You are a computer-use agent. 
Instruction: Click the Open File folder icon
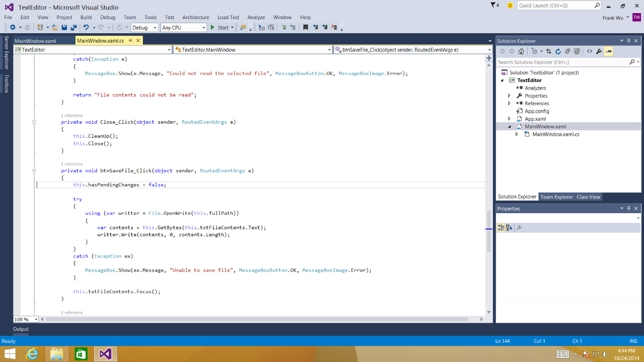point(55,28)
